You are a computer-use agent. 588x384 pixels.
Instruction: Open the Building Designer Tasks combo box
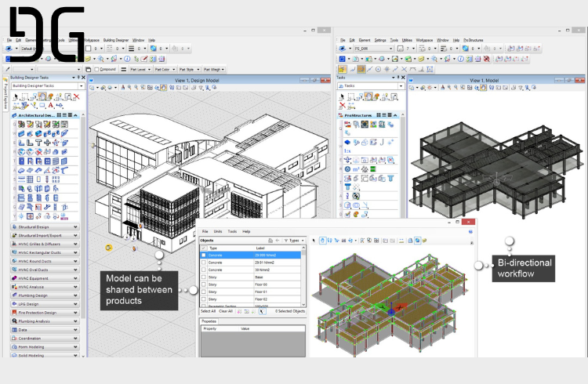click(48, 86)
